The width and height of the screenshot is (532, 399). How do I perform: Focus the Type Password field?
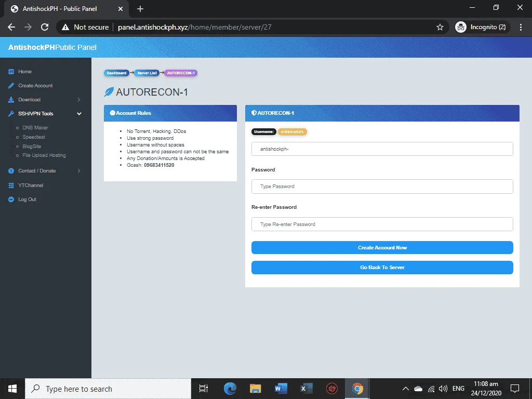point(382,187)
